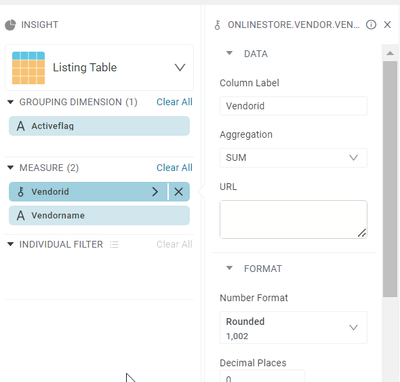Remove the Vendorid measure with its X icon
The height and width of the screenshot is (382, 400).
tap(179, 192)
